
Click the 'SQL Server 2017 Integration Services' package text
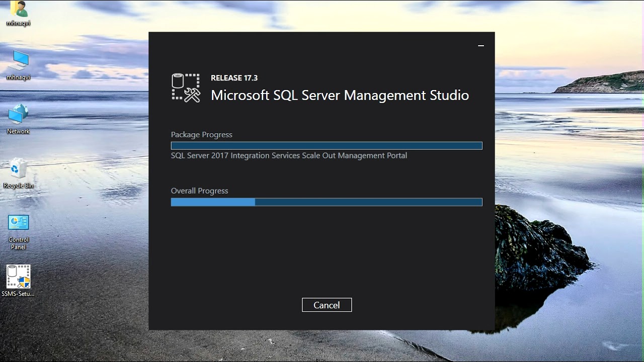point(289,156)
